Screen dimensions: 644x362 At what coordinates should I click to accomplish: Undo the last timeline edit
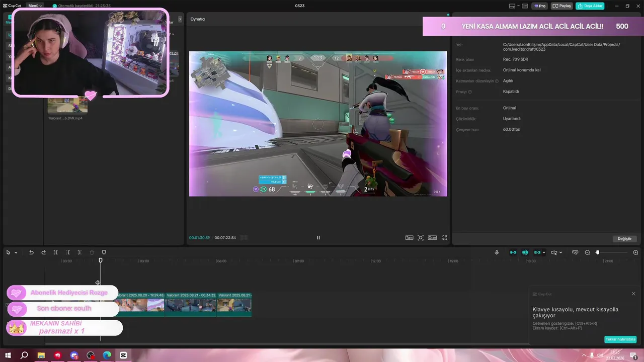pyautogui.click(x=31, y=252)
